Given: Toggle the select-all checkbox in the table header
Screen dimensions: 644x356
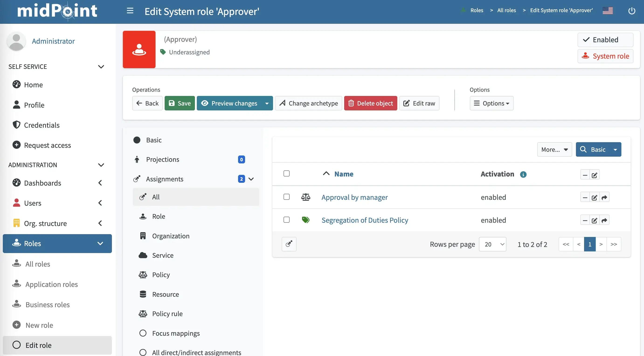Looking at the screenshot, I should click(286, 173).
